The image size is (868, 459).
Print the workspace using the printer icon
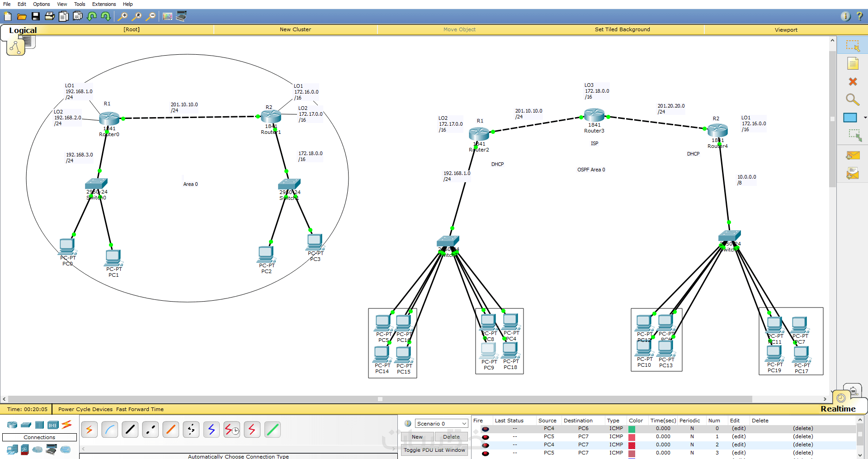click(x=50, y=17)
